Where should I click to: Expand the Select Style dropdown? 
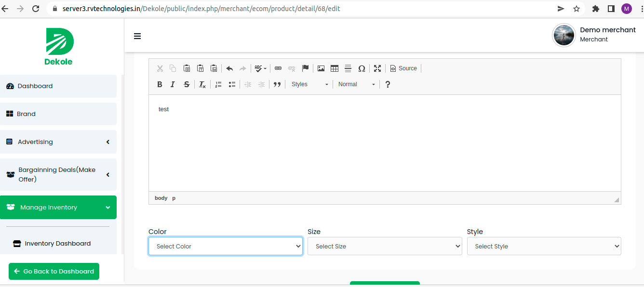[x=544, y=246]
